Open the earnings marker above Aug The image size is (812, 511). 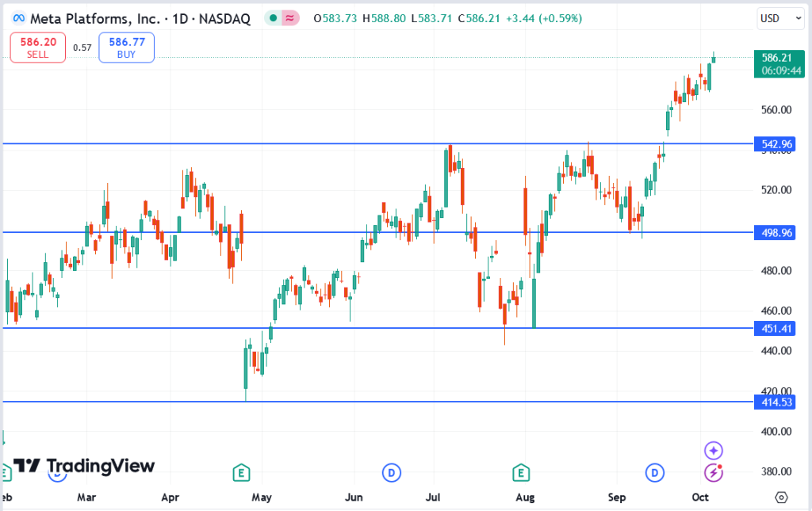coord(521,472)
